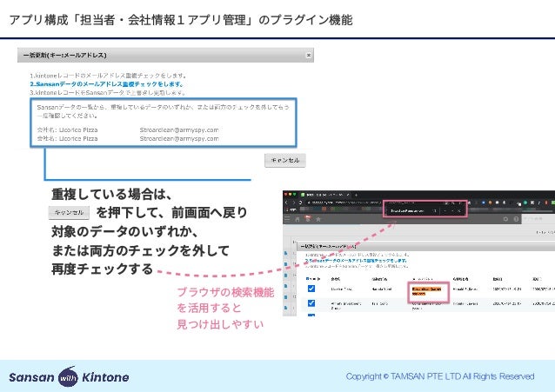
Task: Toggle the select-all checkbox in table header
Action: tap(308, 278)
